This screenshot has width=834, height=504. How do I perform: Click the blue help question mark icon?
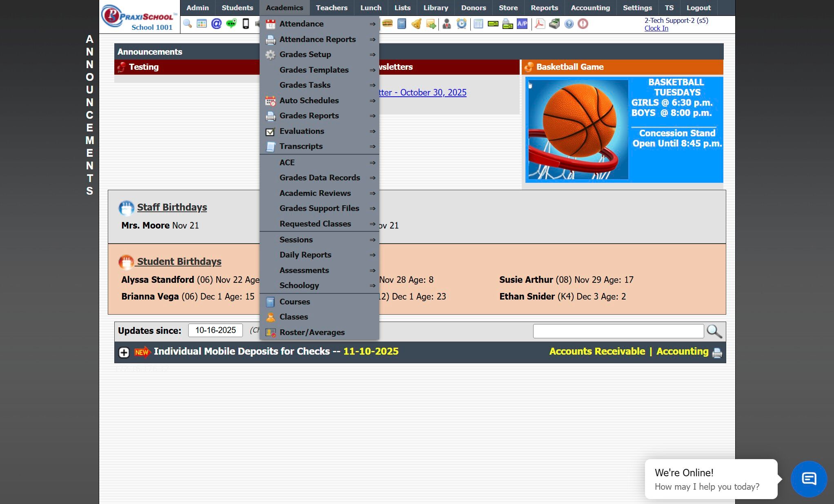(x=569, y=24)
